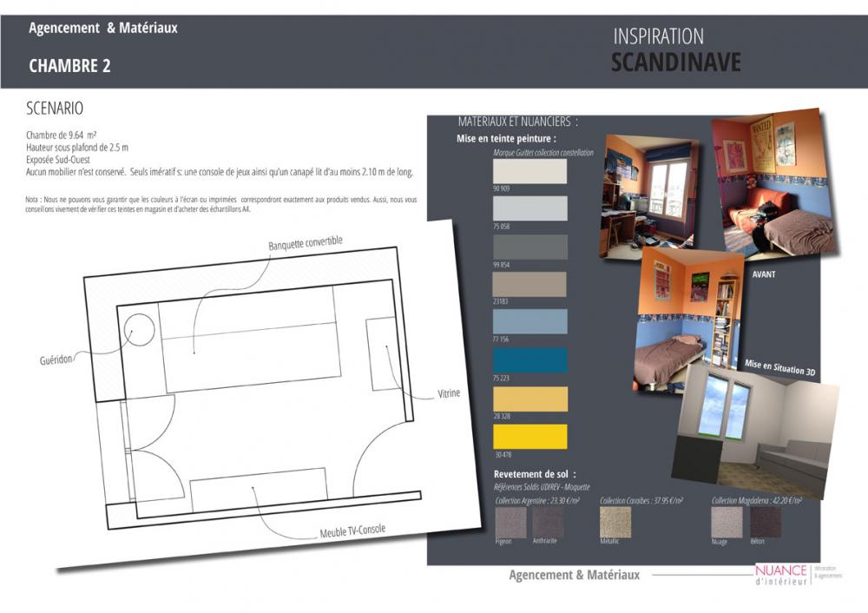Click the SCENARIO section heading

point(55,109)
